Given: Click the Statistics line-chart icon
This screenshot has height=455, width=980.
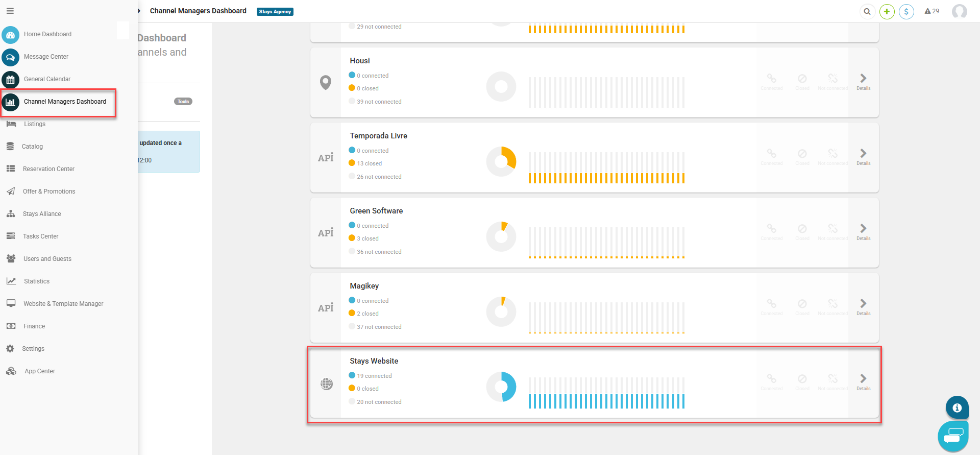Looking at the screenshot, I should click(x=11, y=281).
